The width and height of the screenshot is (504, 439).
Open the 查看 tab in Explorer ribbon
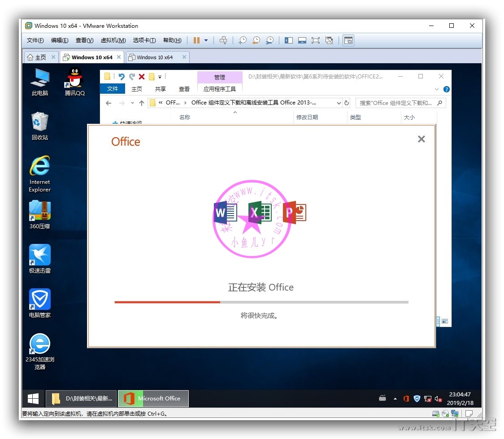184,89
